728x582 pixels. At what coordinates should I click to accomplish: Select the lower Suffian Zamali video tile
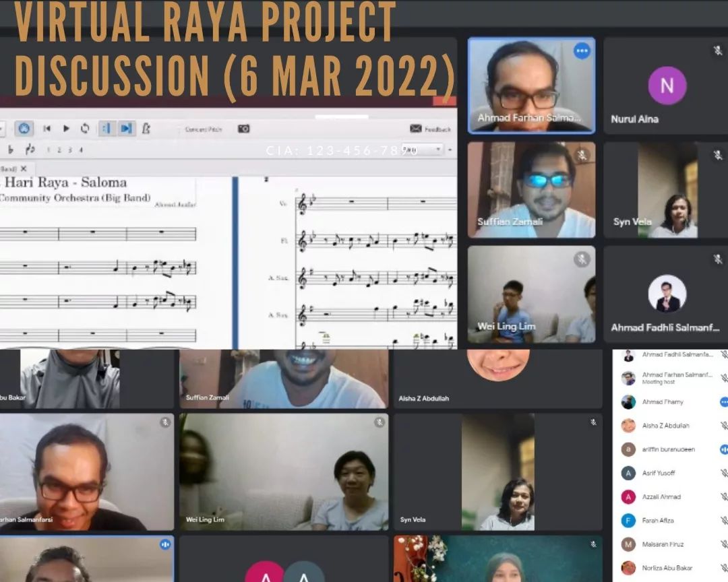point(284,379)
